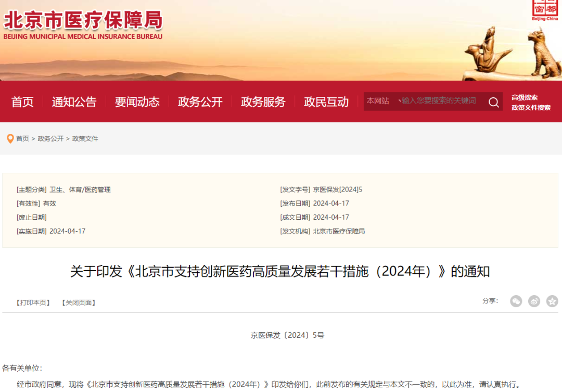This screenshot has height=392, width=562.
Task: Click the 有效性 value 有效
Action: [x=49, y=204]
